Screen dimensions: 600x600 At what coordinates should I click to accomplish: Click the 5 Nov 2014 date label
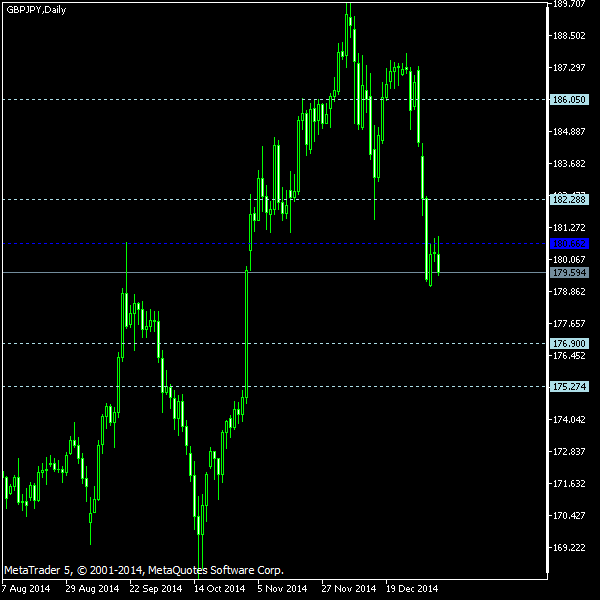pyautogui.click(x=282, y=589)
